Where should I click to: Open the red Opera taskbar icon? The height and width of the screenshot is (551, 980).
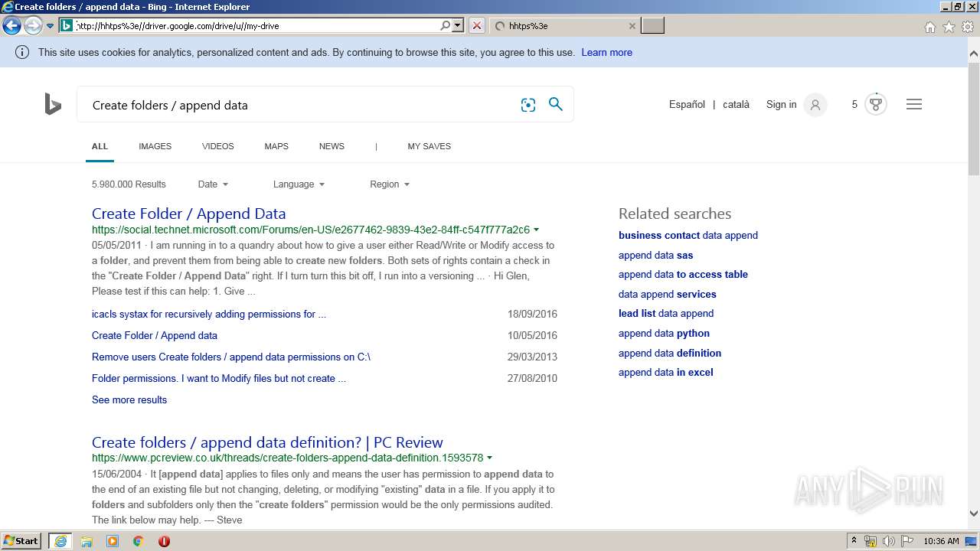pos(164,541)
